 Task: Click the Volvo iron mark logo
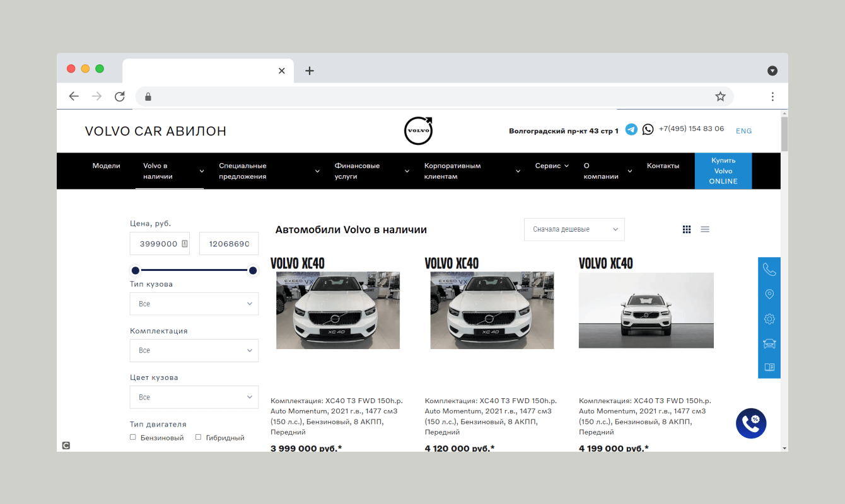[419, 130]
